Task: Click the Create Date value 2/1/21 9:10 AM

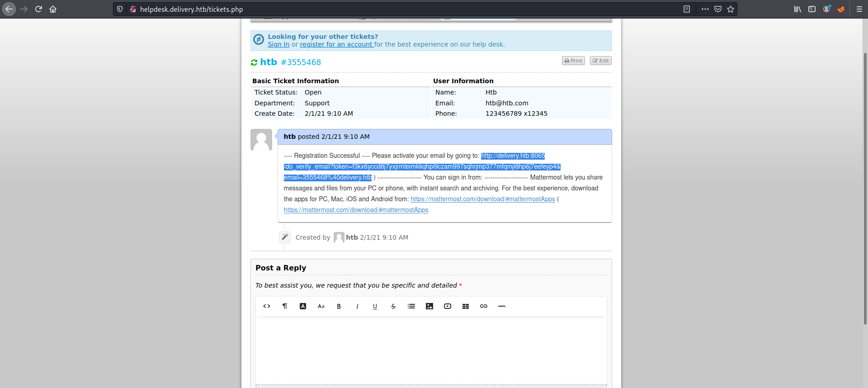Action: [x=329, y=114]
